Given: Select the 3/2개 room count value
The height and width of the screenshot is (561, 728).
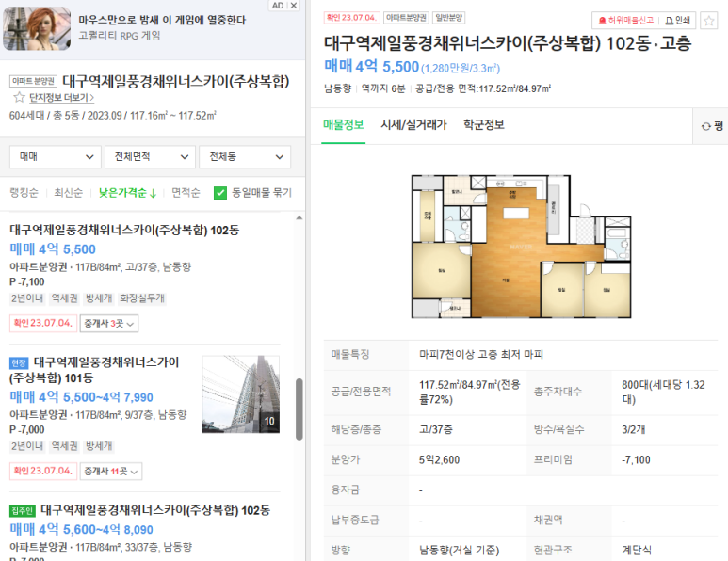Looking at the screenshot, I should click(633, 429).
